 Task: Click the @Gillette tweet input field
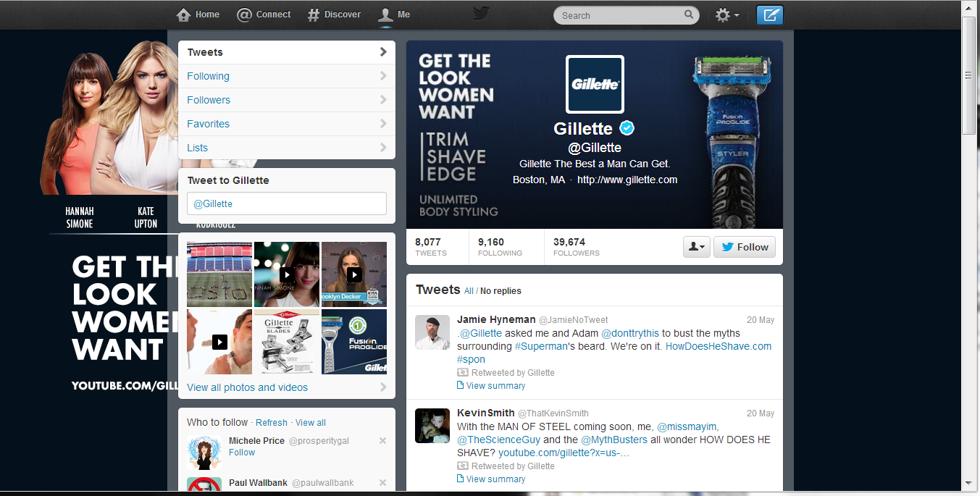287,203
